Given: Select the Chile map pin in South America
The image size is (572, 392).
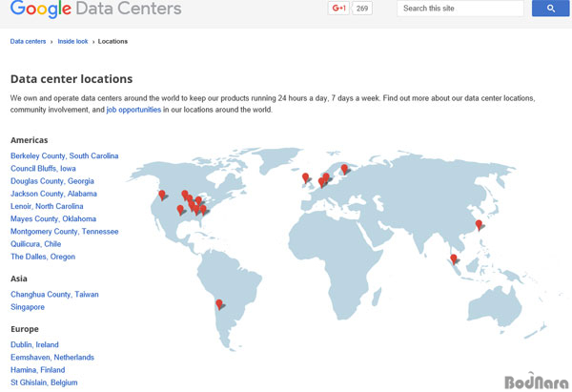Looking at the screenshot, I should coord(219,304).
